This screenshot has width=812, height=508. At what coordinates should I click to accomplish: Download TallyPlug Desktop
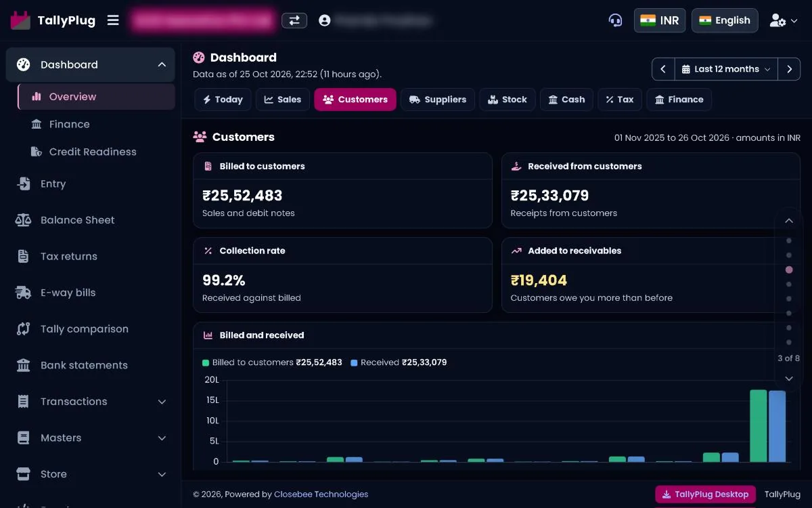[x=706, y=494]
